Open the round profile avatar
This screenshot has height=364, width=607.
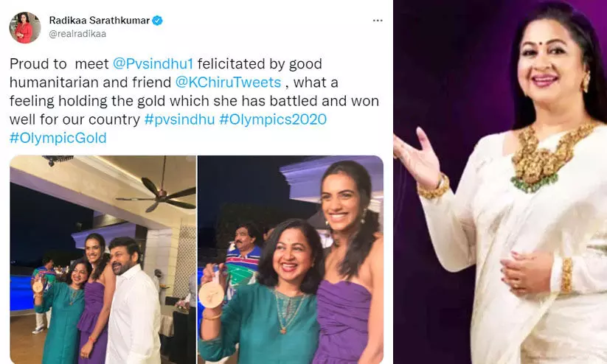coord(25,27)
